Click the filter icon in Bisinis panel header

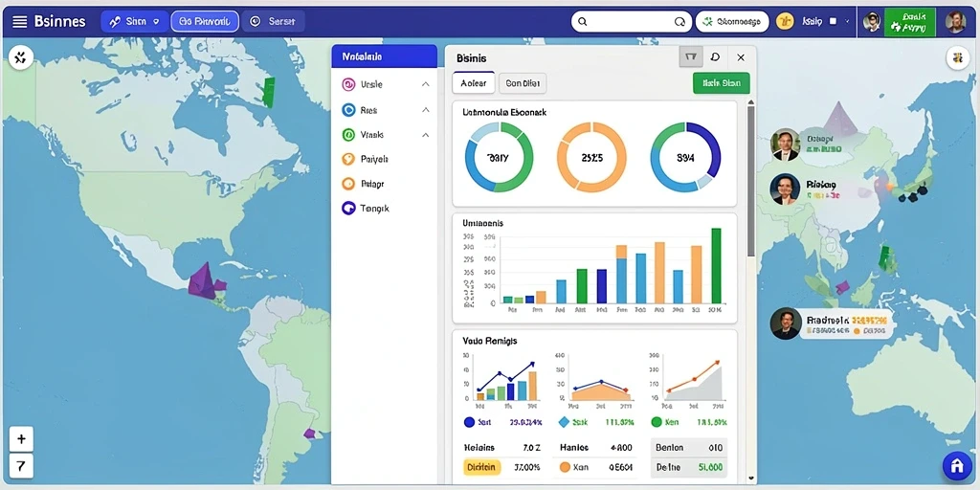(691, 56)
